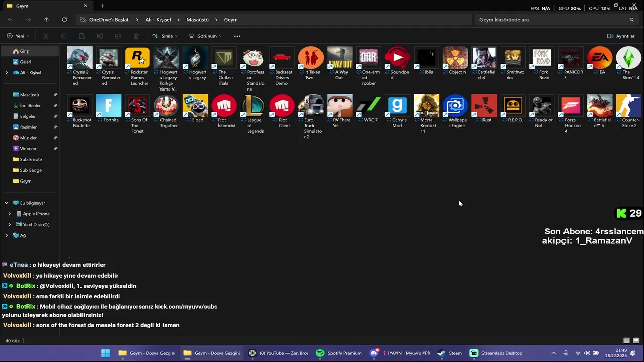Refresh the current folder view

(64, 20)
